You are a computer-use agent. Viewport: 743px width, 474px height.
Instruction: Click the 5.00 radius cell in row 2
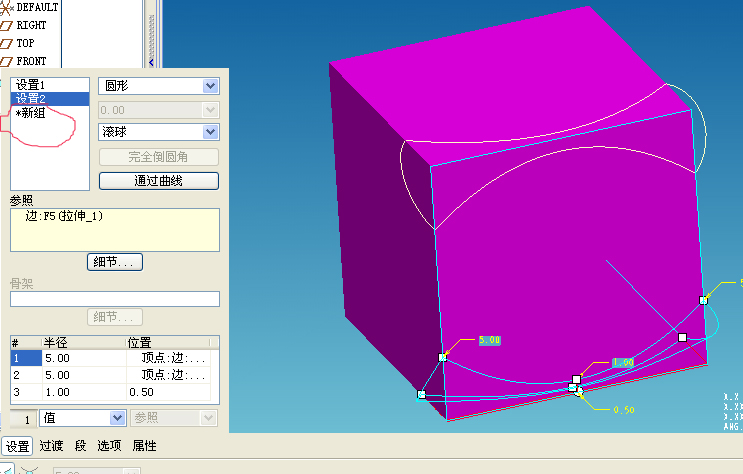tap(83, 375)
